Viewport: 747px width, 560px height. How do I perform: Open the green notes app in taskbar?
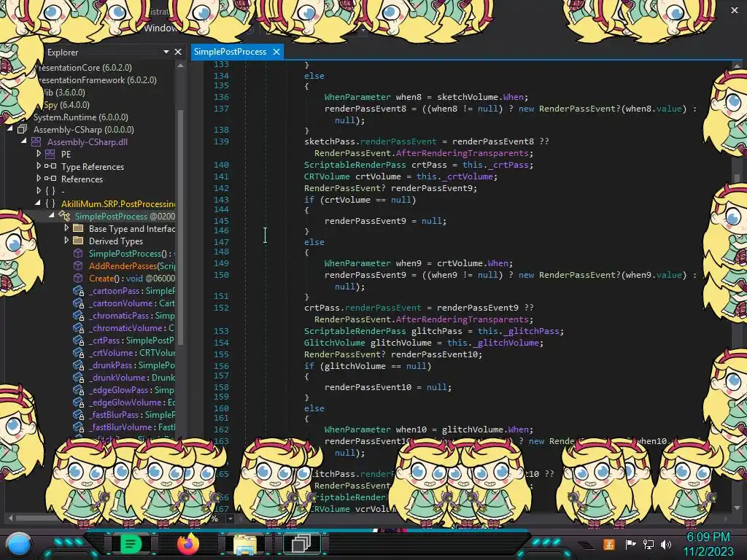131,543
